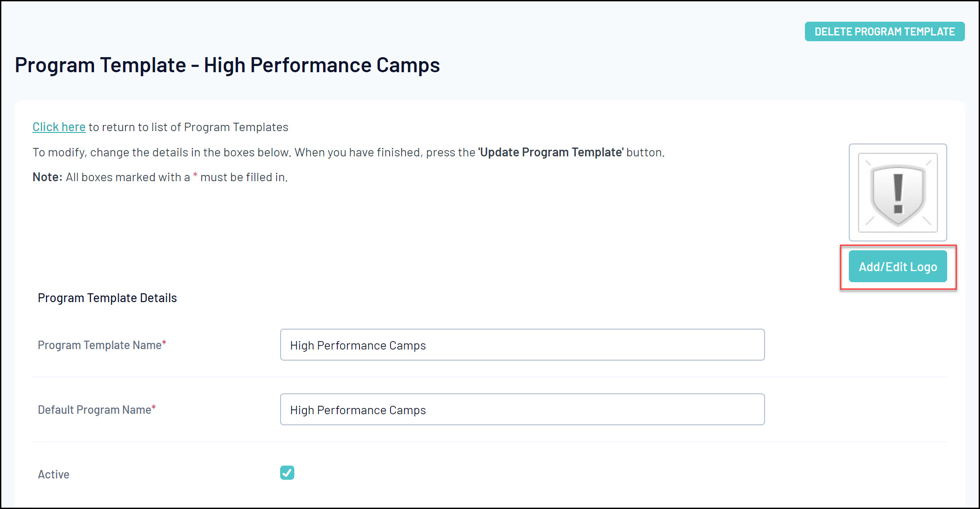Click the Delete Program Template button
The height and width of the screenshot is (509, 980).
pyautogui.click(x=884, y=31)
